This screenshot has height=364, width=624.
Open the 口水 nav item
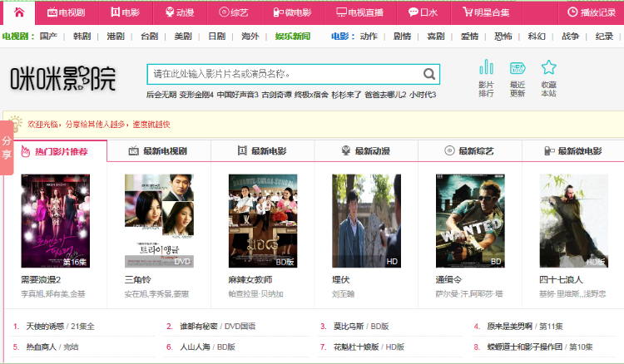pos(423,12)
